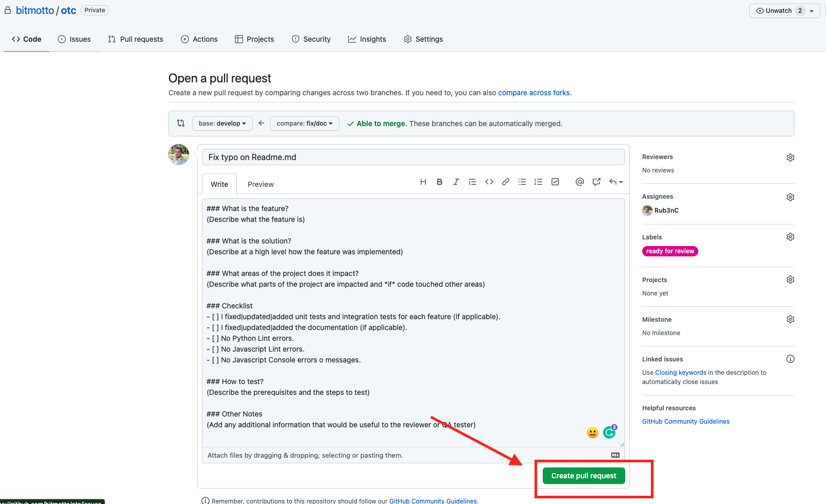Open the compare: fix/doc branch dropdown

point(304,124)
